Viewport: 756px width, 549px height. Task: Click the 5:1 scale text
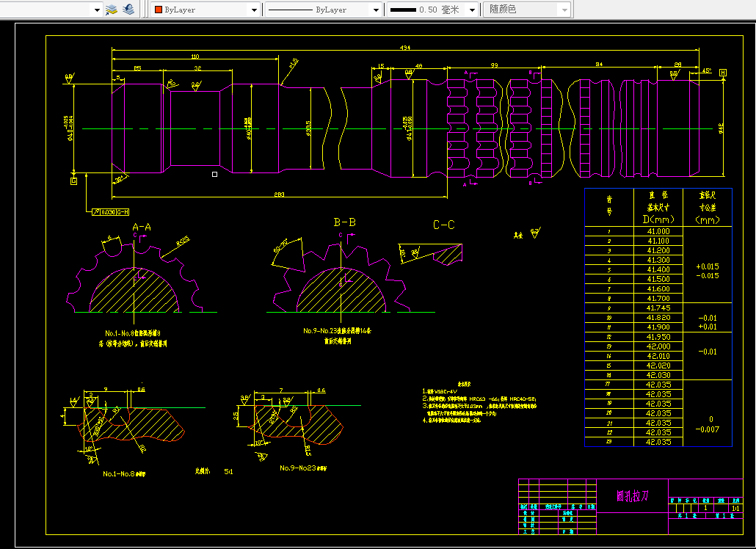[228, 471]
